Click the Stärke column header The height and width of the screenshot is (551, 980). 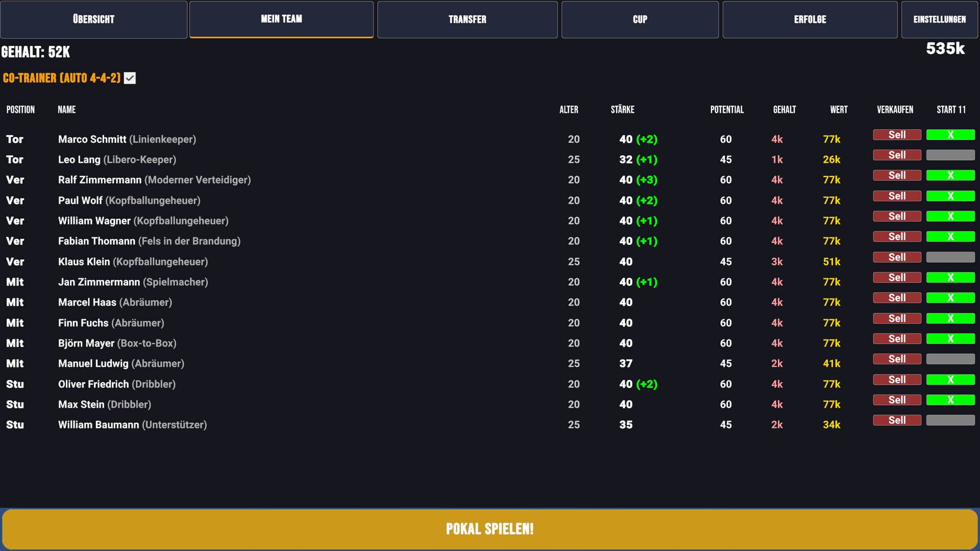(x=622, y=109)
